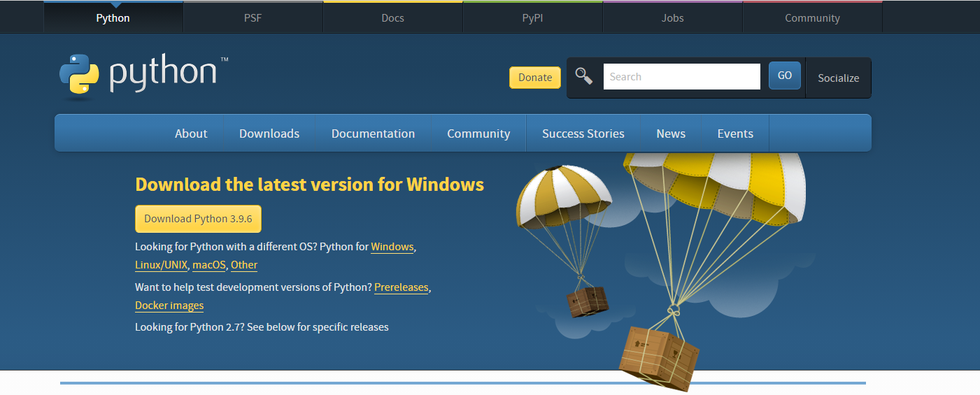Open the Documentation navigation menu
The image size is (980, 395).
tap(373, 134)
